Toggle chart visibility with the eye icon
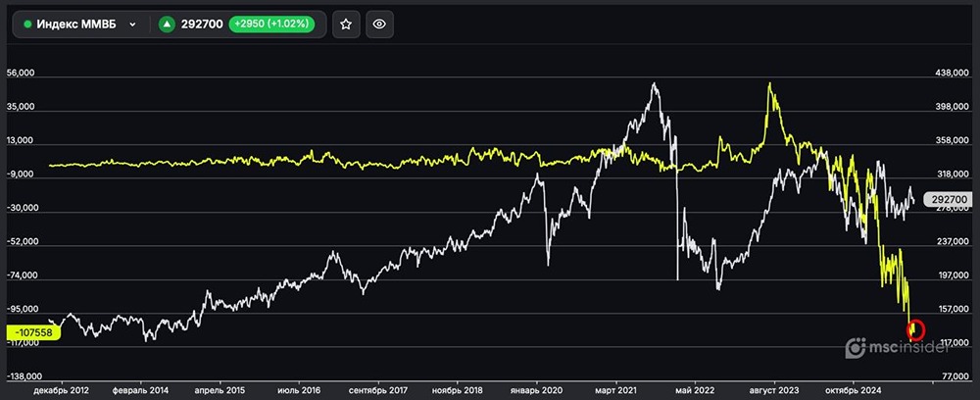Image resolution: width=980 pixels, height=400 pixels. click(379, 25)
